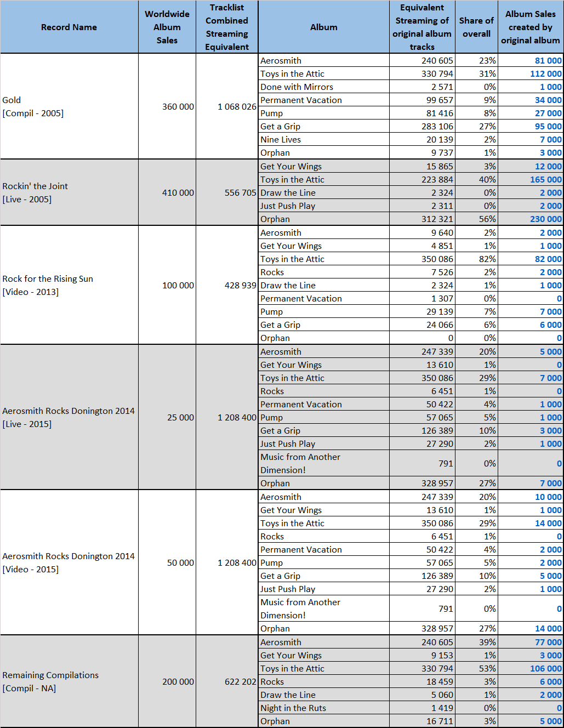The height and width of the screenshot is (728, 564).
Task: Select the Rockin' the Joint record cell
Action: pyautogui.click(x=69, y=192)
